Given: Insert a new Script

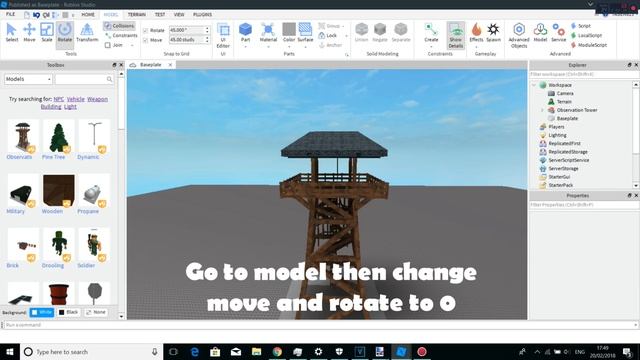Looking at the screenshot, I should (x=580, y=26).
